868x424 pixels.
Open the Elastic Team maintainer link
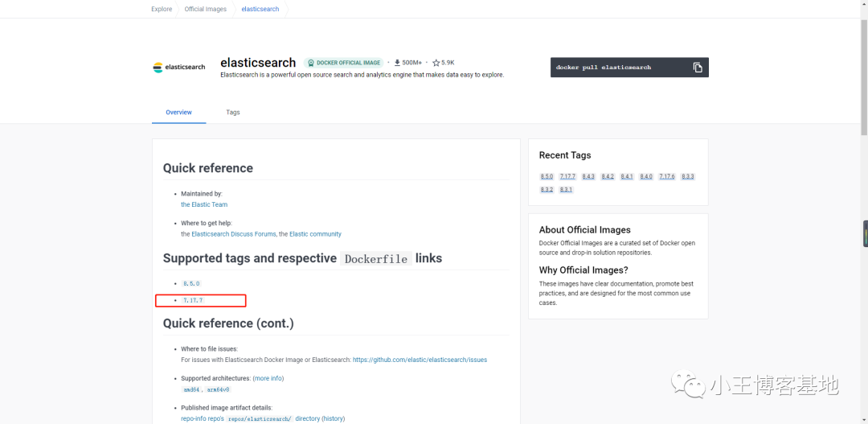pos(204,205)
